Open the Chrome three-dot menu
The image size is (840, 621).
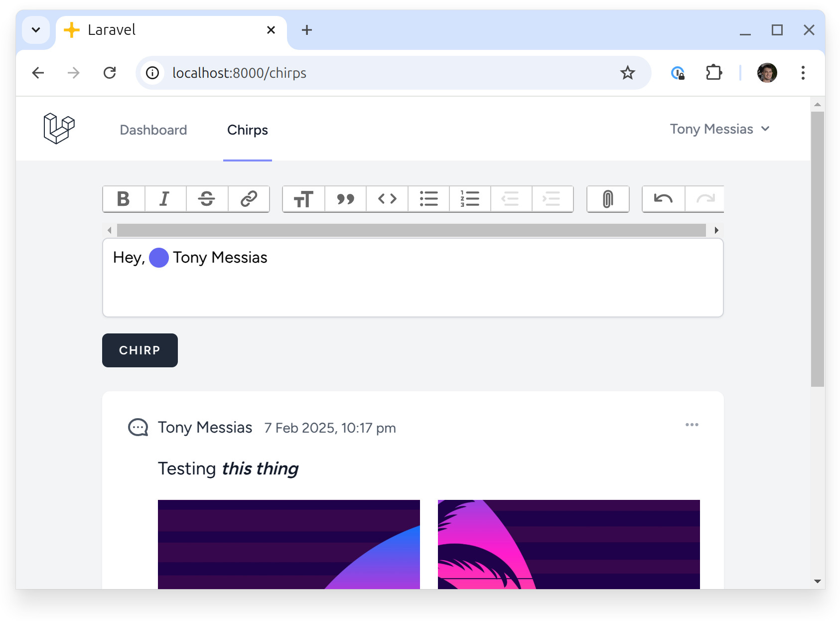(803, 73)
